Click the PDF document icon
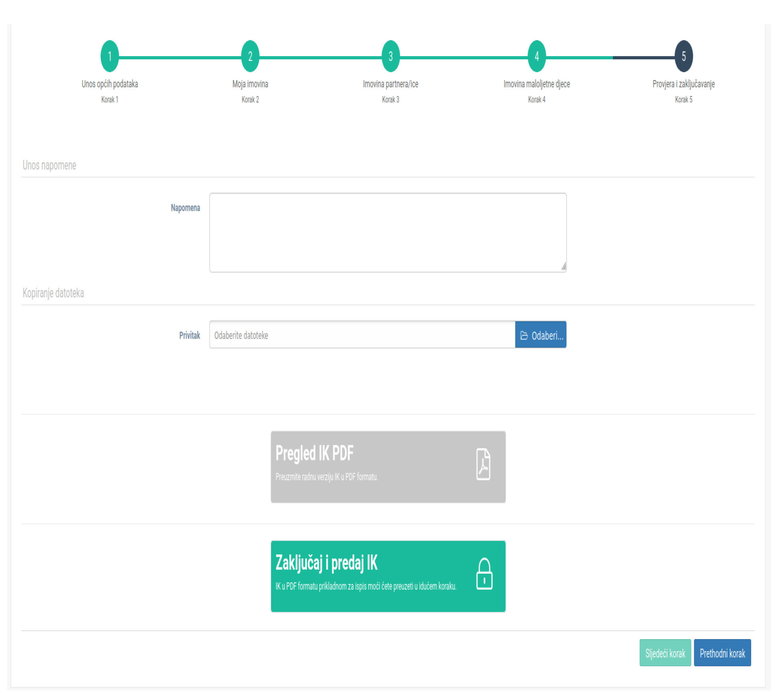 click(483, 464)
